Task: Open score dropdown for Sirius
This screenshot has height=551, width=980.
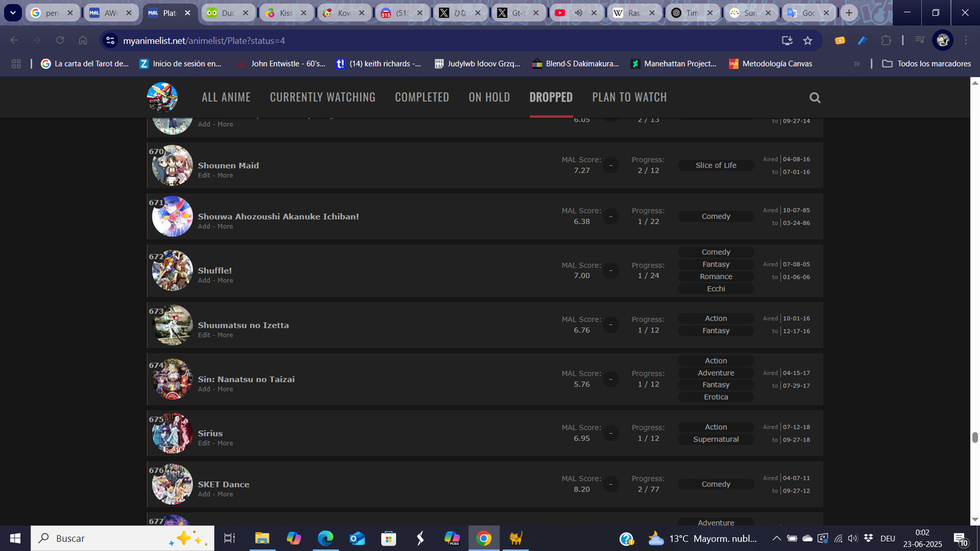Action: click(610, 433)
